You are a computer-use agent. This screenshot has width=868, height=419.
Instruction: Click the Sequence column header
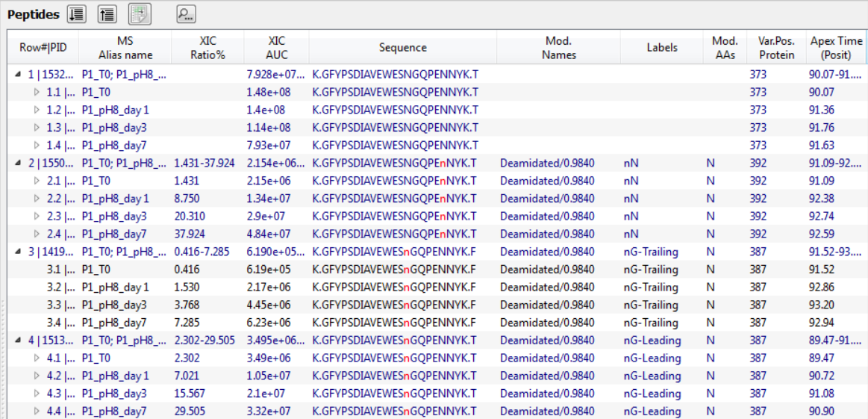403,48
